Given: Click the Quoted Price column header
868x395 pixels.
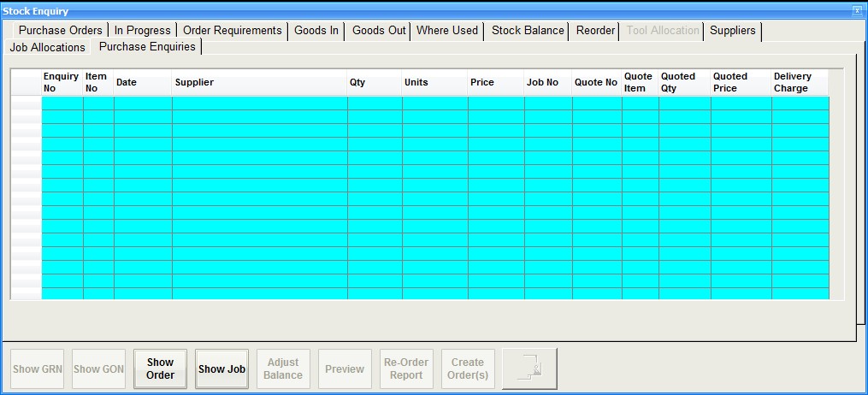Looking at the screenshot, I should pyautogui.click(x=741, y=82).
